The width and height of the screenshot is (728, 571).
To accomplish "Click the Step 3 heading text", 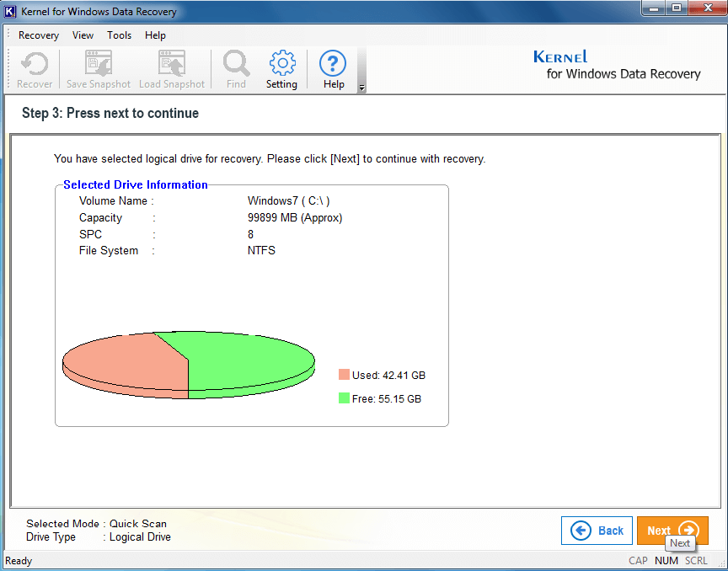I will point(110,113).
